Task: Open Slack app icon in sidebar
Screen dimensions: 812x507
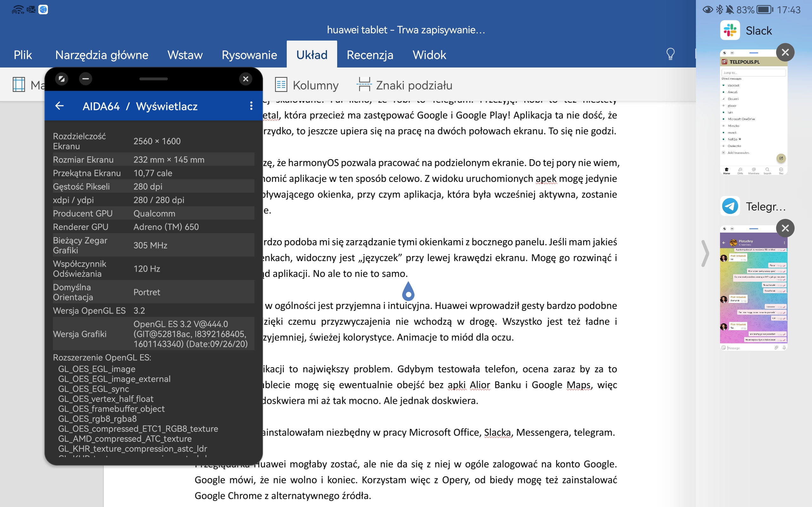Action: pyautogui.click(x=730, y=30)
